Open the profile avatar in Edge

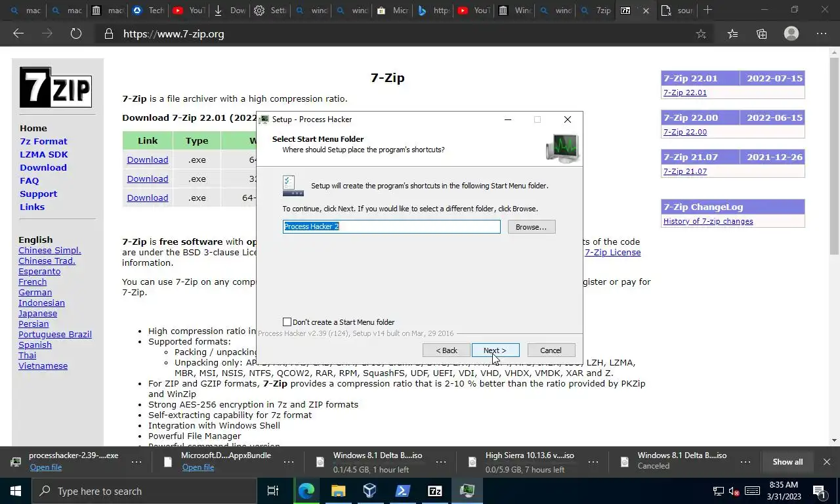(791, 33)
